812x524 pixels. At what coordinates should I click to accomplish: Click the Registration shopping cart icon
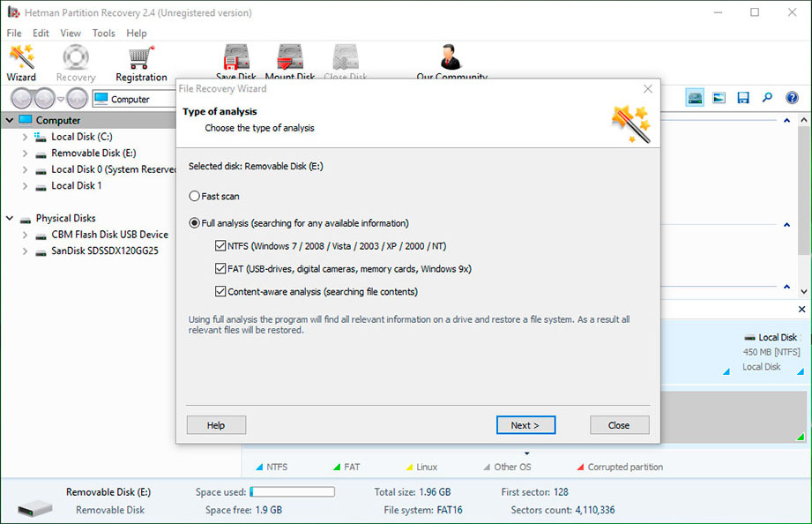pos(141,56)
